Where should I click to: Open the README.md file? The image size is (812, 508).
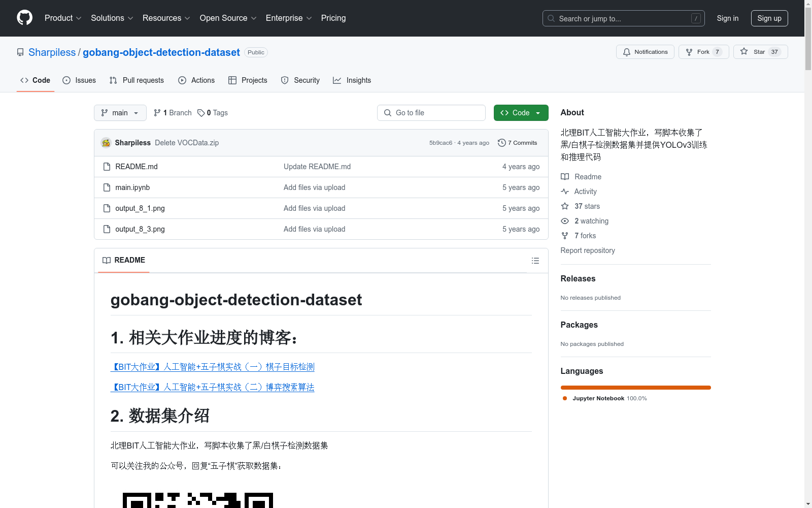click(137, 167)
